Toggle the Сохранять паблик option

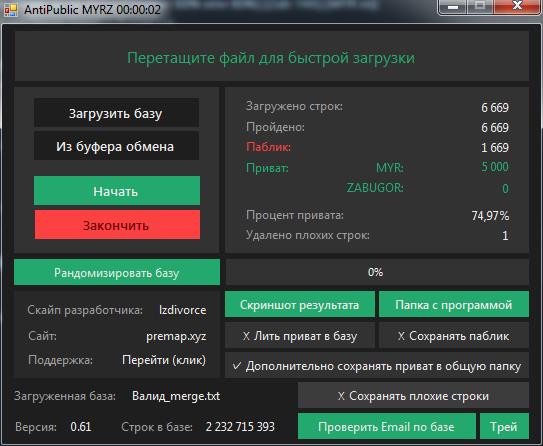tap(454, 336)
